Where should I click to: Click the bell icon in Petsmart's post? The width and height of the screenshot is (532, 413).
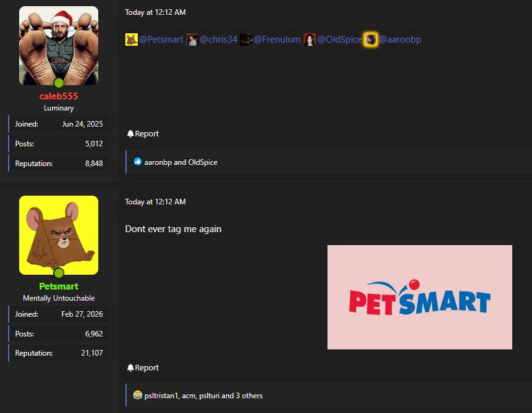130,368
